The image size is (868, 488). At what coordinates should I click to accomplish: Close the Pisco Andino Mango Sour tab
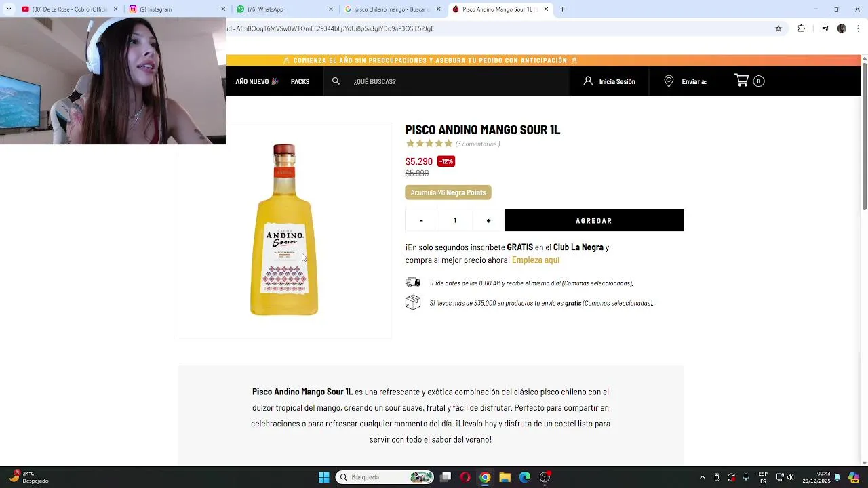click(546, 9)
